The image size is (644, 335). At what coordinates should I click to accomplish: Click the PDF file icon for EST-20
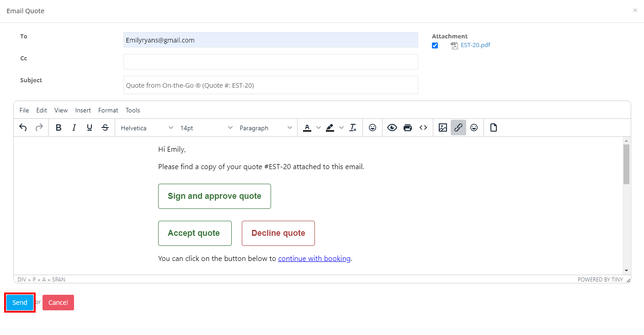(454, 45)
